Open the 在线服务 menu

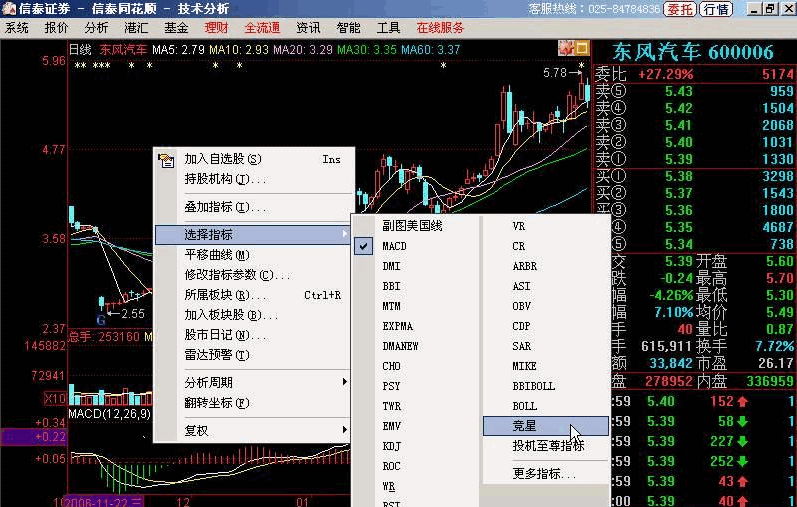tap(440, 28)
